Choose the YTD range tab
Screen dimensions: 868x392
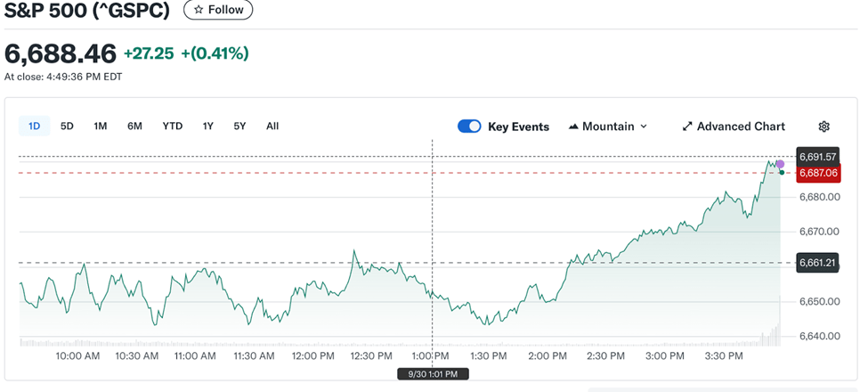click(x=172, y=127)
